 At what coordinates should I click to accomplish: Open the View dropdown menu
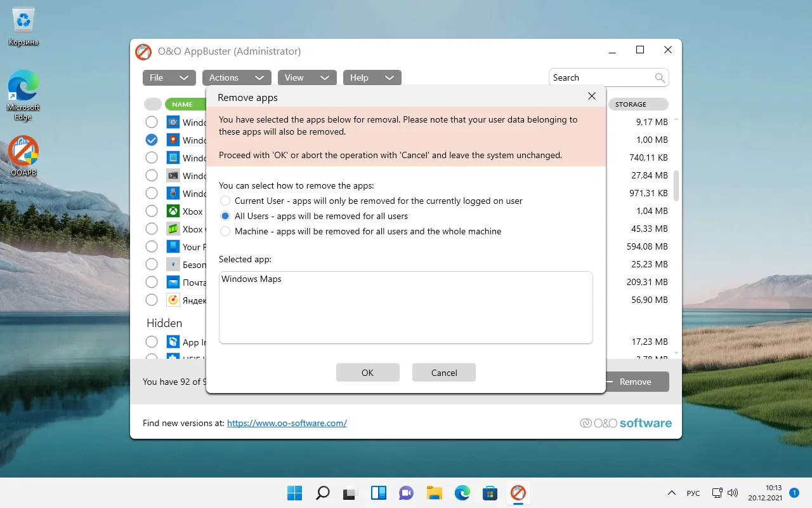pos(307,77)
